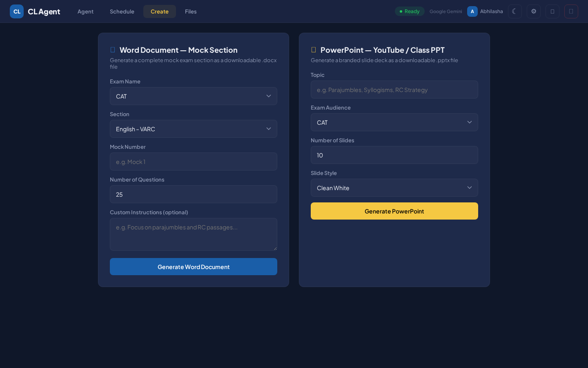Image resolution: width=588 pixels, height=368 pixels.
Task: Open the Abhilasha profile avatar
Action: coord(472,11)
